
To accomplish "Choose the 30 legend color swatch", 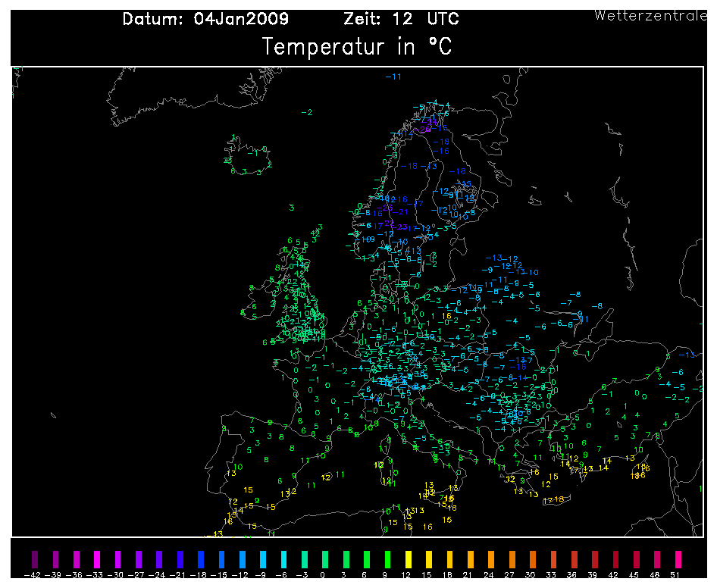I will [533, 560].
